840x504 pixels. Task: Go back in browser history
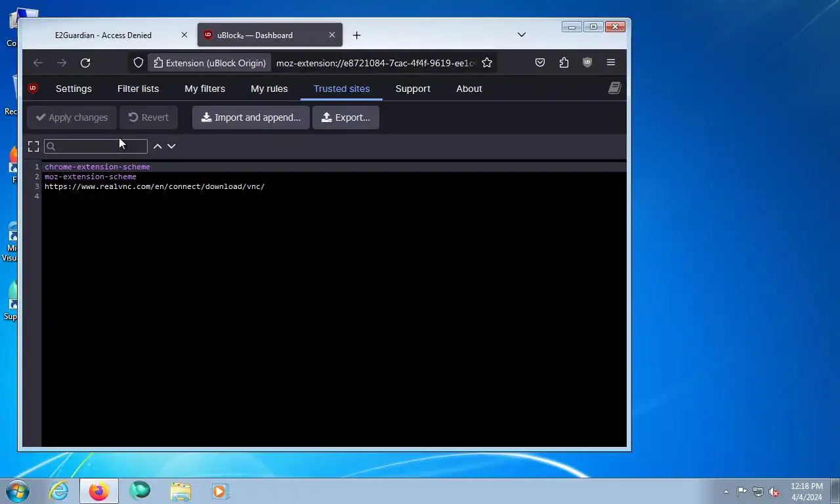(x=38, y=63)
